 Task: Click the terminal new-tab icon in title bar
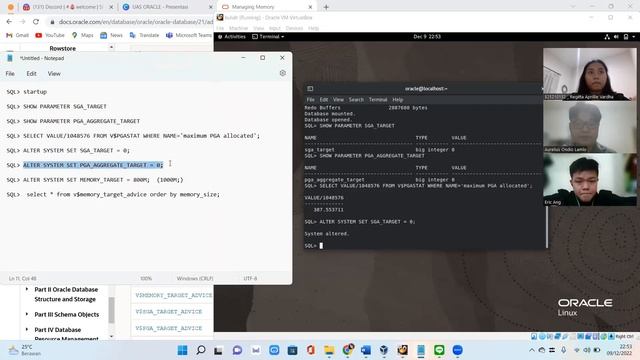tap(310, 89)
